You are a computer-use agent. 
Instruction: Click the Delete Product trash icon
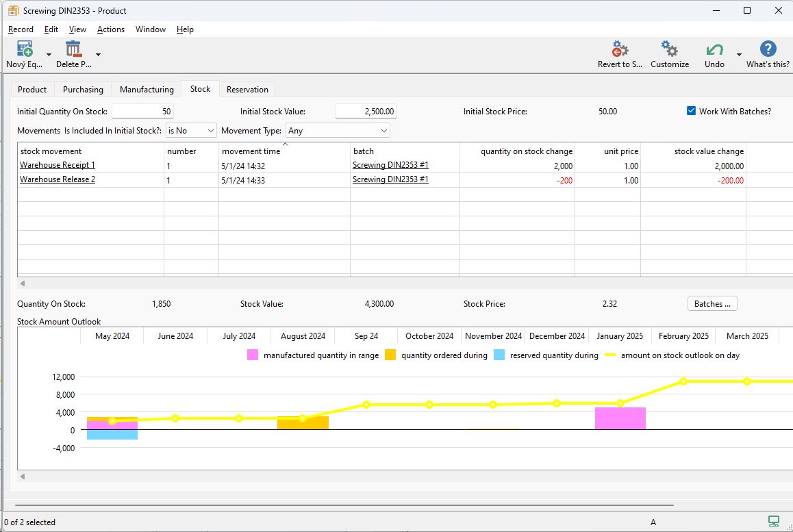click(73, 50)
